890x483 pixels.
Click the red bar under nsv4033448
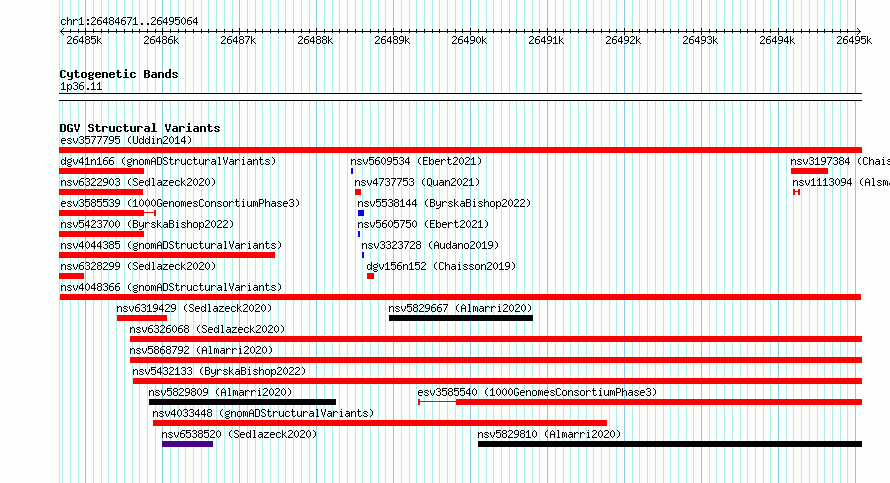[380, 423]
